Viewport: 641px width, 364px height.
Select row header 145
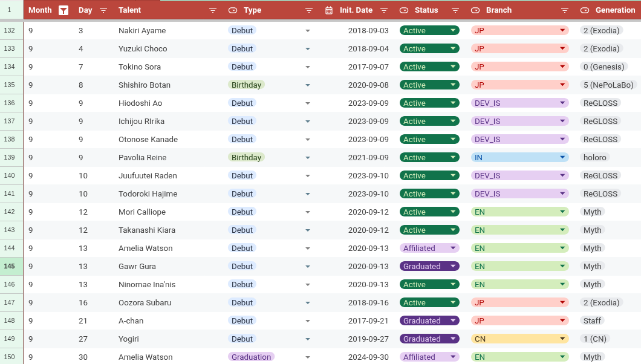click(x=10, y=266)
